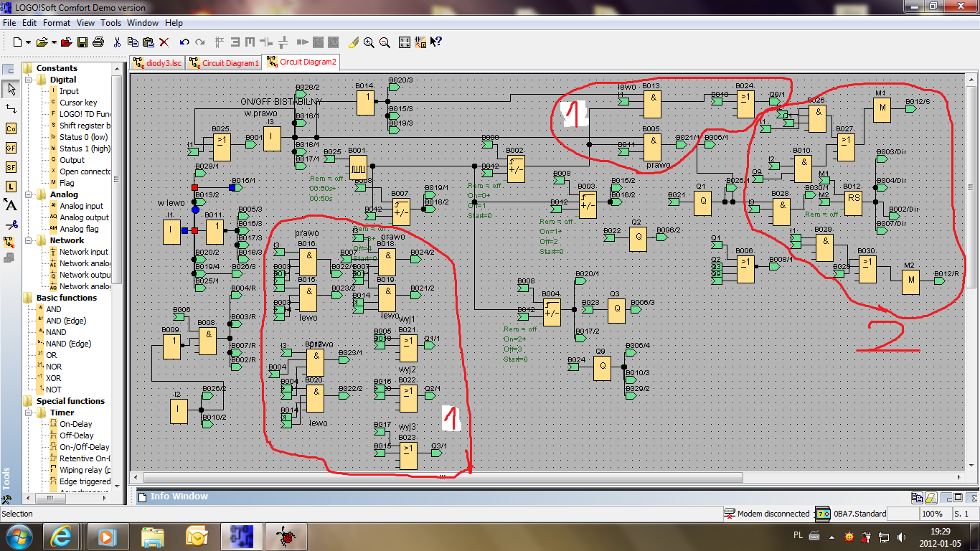Click the Copy icon in the toolbar
The width and height of the screenshot is (980, 551).
click(x=133, y=42)
